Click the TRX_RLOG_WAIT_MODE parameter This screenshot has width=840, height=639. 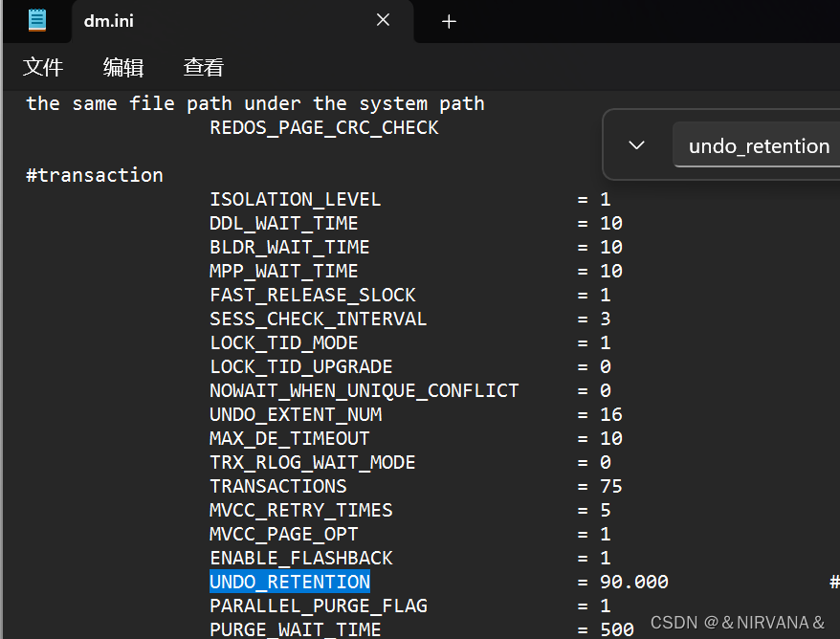click(313, 463)
